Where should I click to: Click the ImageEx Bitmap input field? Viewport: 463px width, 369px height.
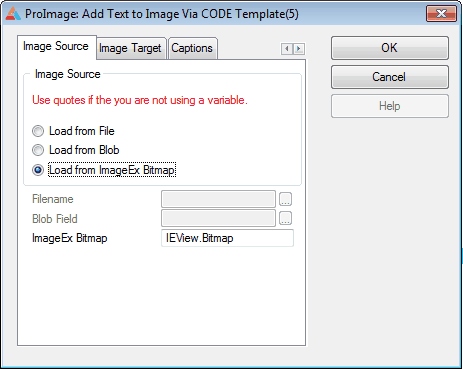227,238
